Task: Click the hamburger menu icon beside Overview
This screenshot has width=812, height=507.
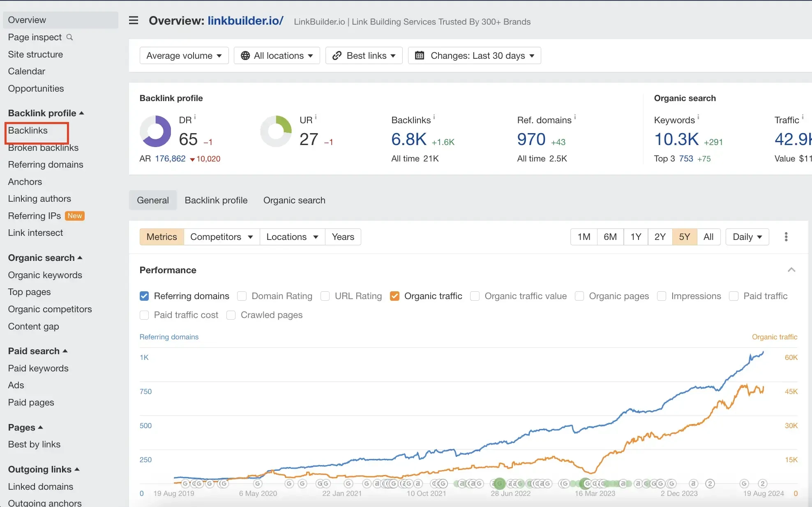Action: click(x=134, y=21)
